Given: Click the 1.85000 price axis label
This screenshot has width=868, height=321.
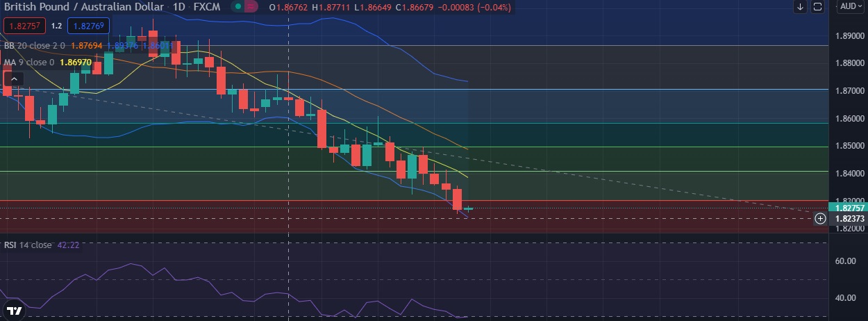Looking at the screenshot, I should 849,146.
